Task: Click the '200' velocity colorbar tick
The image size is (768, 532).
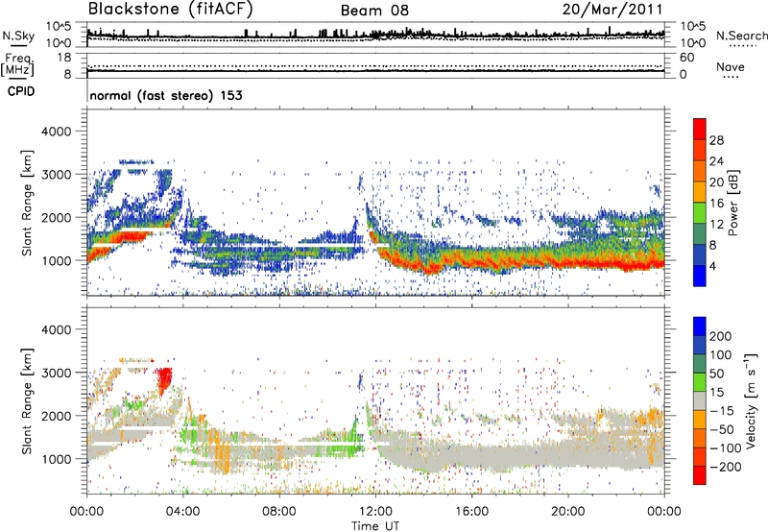Action: click(721, 336)
